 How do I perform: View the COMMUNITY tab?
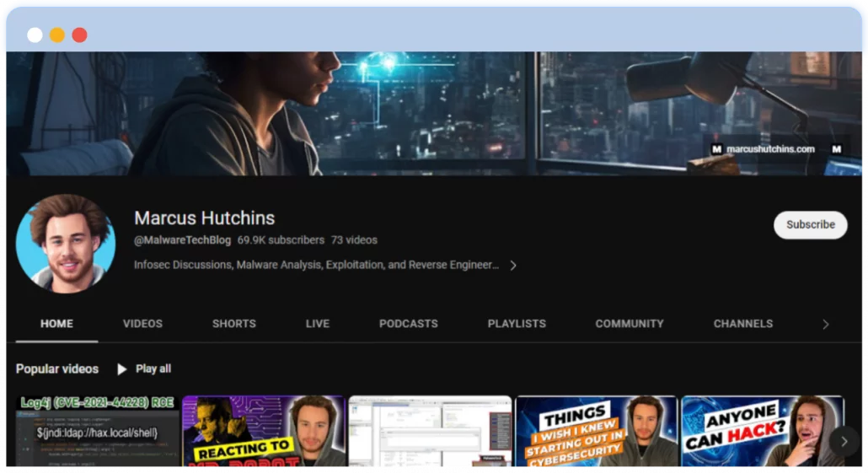coord(630,324)
